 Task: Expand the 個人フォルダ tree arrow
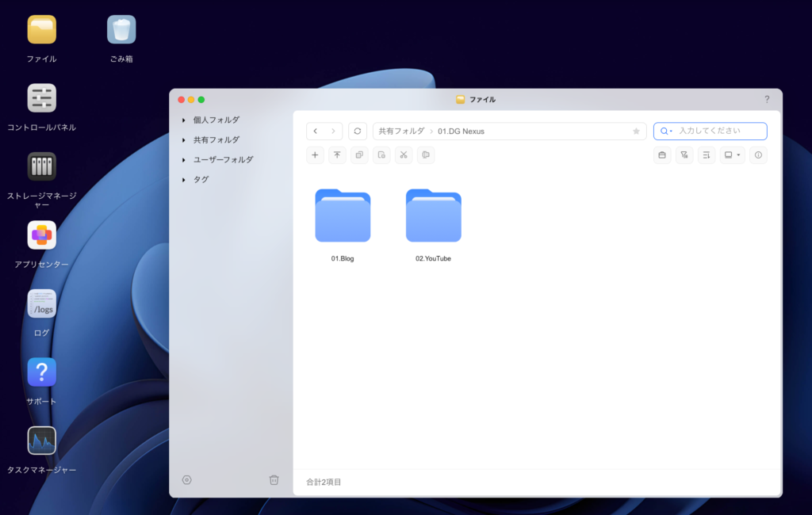pyautogui.click(x=183, y=120)
